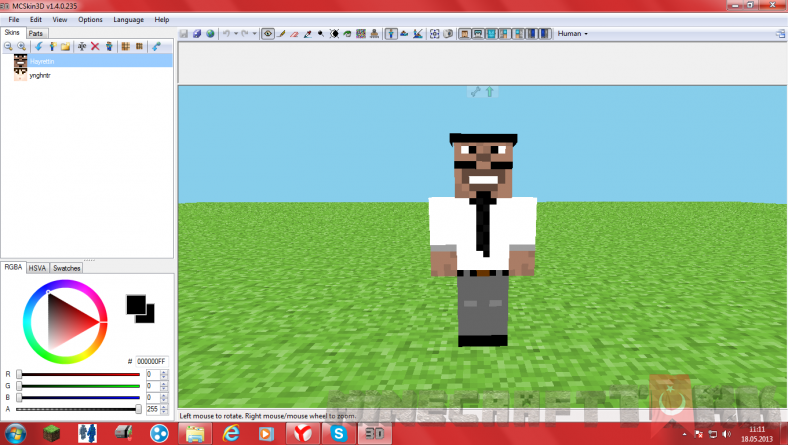The height and width of the screenshot is (445, 788).
Task: Click the zoom in magnifier in Skins panel
Action: click(22, 46)
